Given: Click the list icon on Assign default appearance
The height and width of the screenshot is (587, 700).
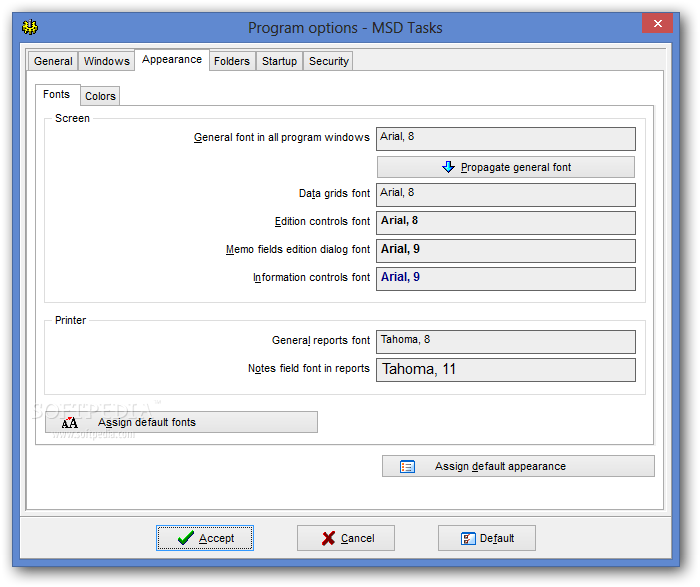Looking at the screenshot, I should (408, 466).
